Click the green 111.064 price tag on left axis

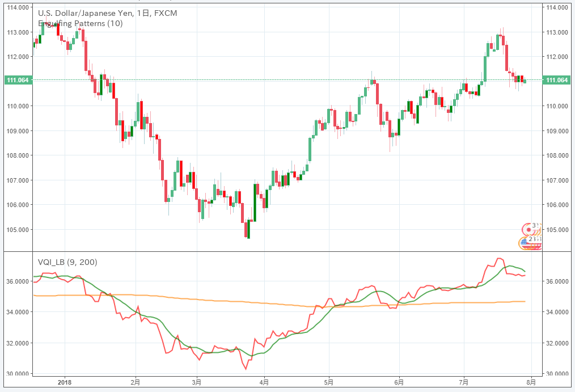pyautogui.click(x=17, y=81)
